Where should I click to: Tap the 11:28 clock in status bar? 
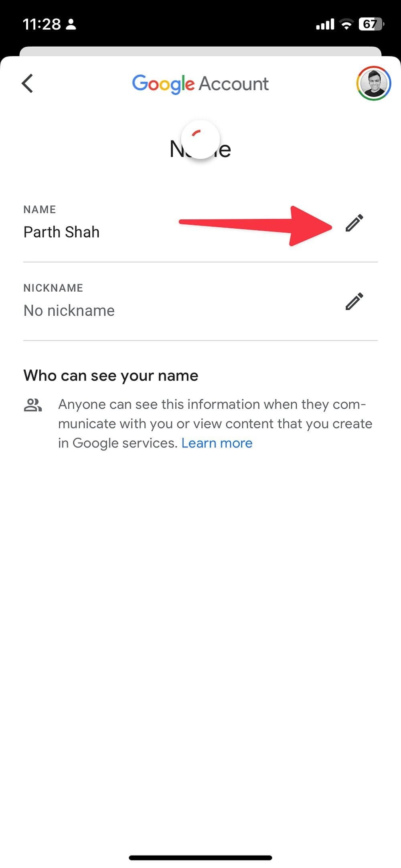click(x=42, y=24)
